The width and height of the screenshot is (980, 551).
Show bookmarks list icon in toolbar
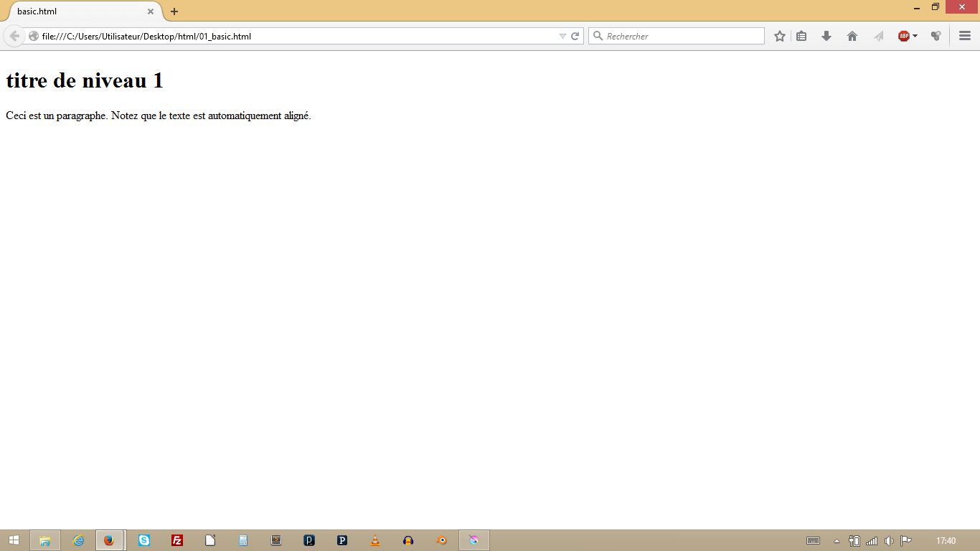801,36
